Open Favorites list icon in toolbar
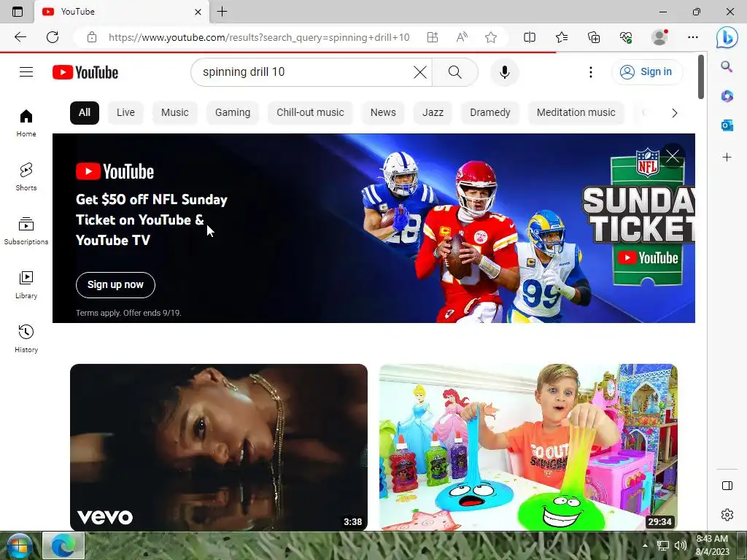747x560 pixels. (562, 37)
